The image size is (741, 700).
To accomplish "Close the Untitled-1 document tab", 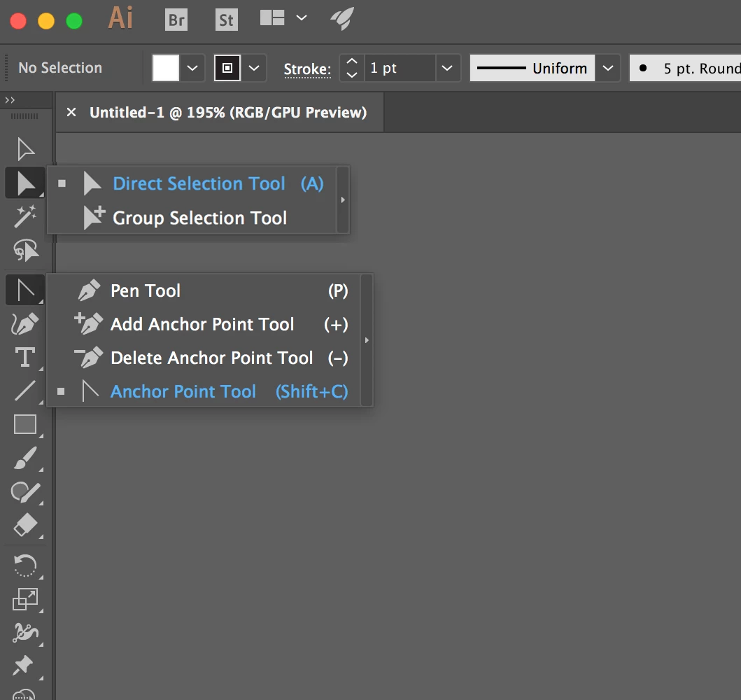I will 71,113.
